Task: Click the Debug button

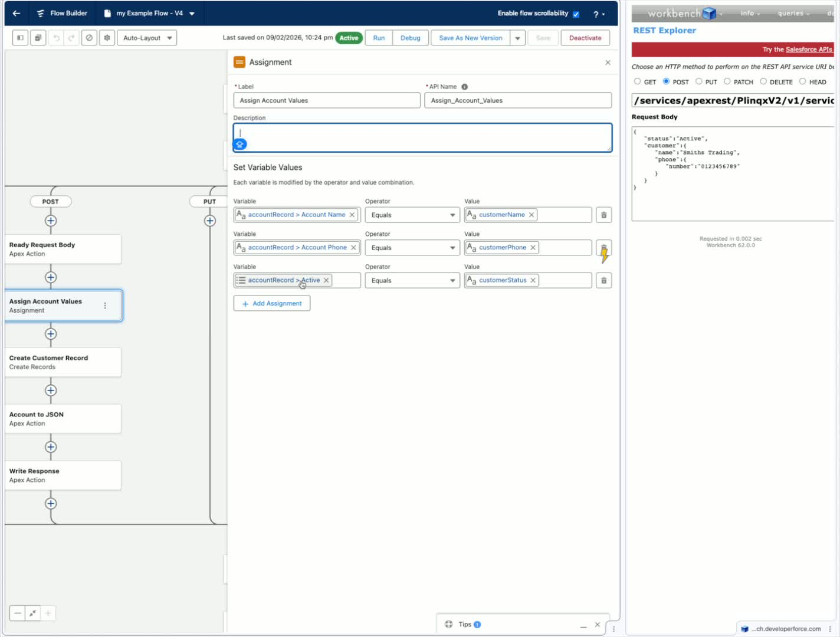Action: click(x=411, y=38)
